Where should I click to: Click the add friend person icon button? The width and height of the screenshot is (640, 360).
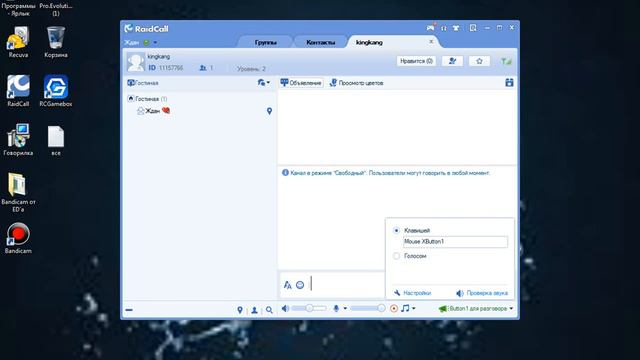point(452,61)
